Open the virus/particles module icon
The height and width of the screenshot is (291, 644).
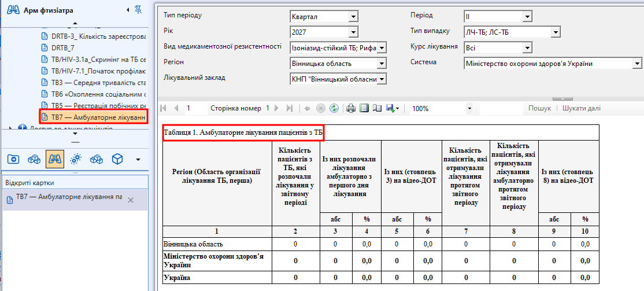pos(75,159)
